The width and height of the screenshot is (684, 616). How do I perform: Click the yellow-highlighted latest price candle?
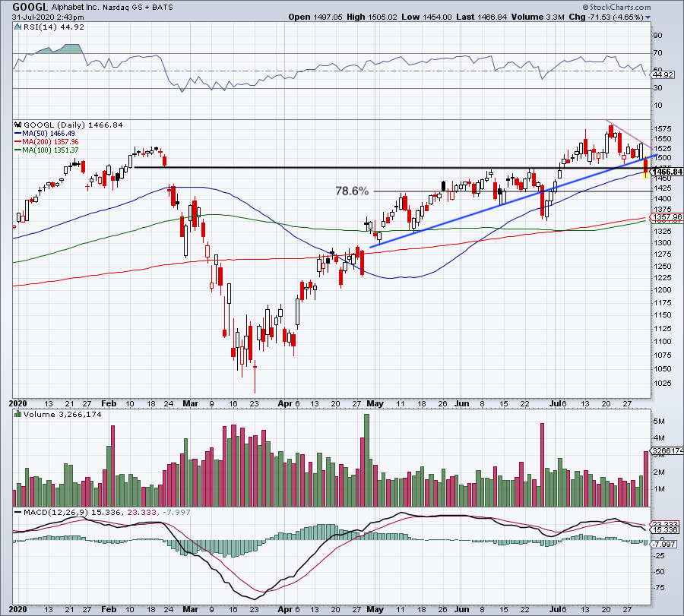[x=645, y=168]
